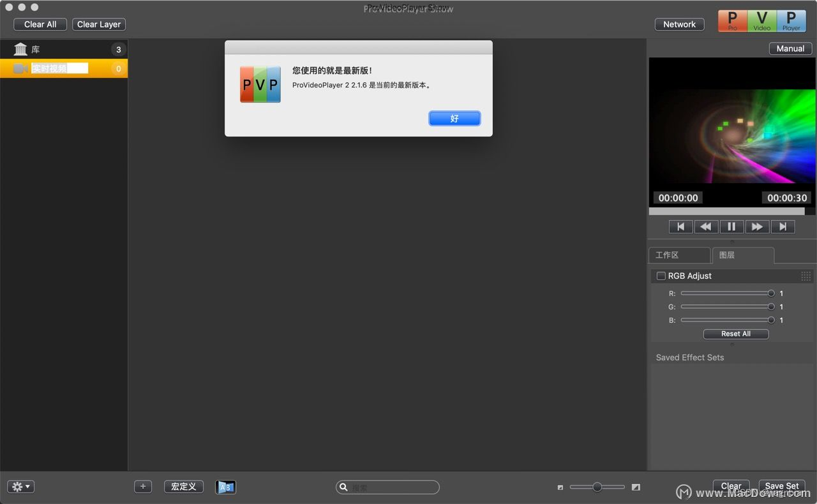Rewind the video preview
The width and height of the screenshot is (817, 504).
pyautogui.click(x=706, y=226)
